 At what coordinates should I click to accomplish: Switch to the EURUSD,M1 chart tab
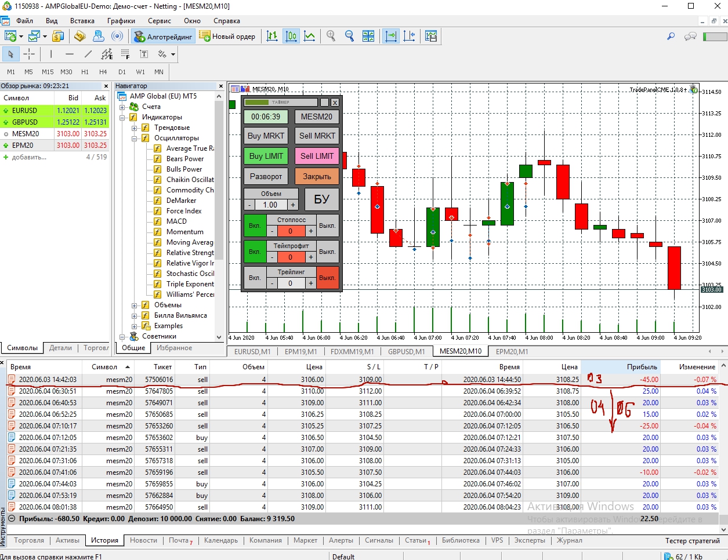[x=252, y=351]
